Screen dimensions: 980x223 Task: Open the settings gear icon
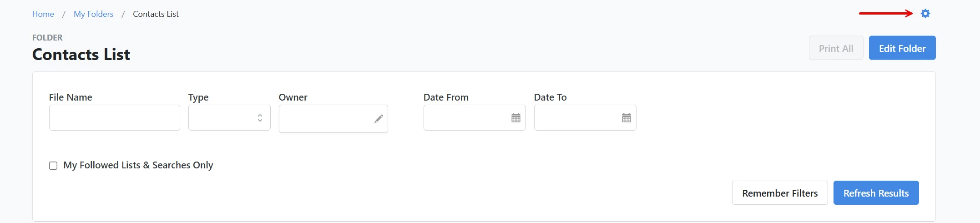(925, 14)
